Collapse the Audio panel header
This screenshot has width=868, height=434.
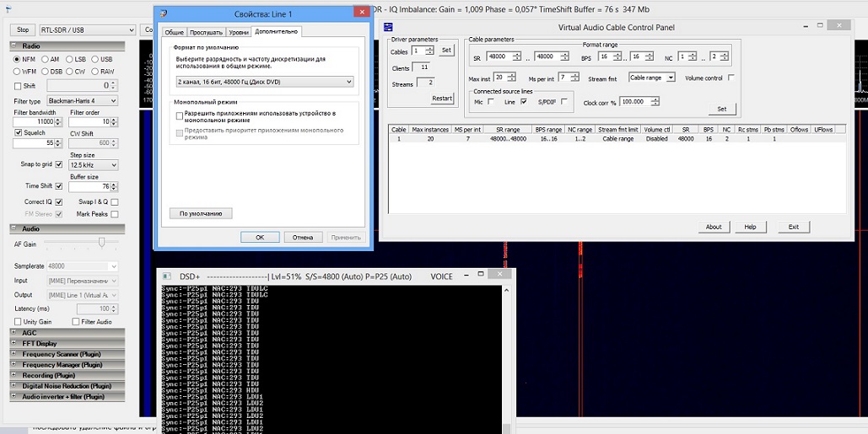coord(67,229)
